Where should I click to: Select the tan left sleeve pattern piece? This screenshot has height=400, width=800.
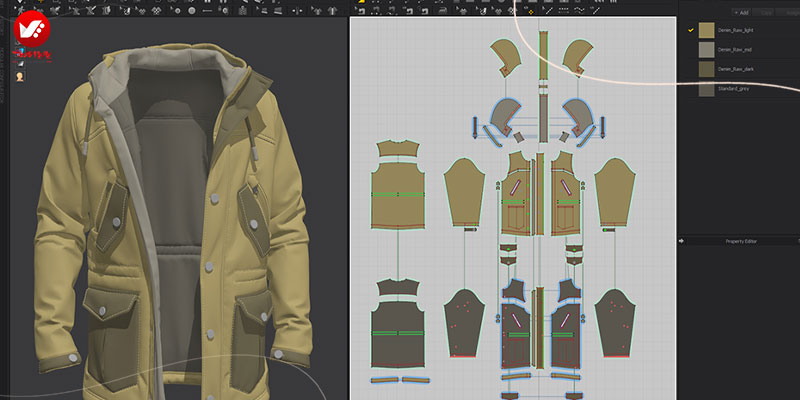(x=464, y=192)
